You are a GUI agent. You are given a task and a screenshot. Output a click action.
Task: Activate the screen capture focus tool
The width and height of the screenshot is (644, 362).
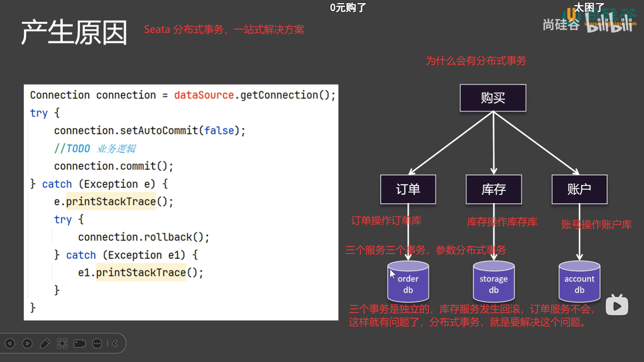pyautogui.click(x=62, y=343)
